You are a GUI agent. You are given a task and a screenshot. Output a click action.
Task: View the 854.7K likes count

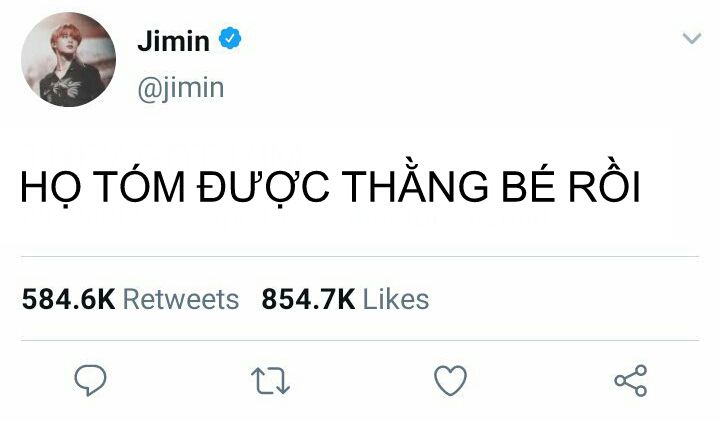pyautogui.click(x=309, y=300)
